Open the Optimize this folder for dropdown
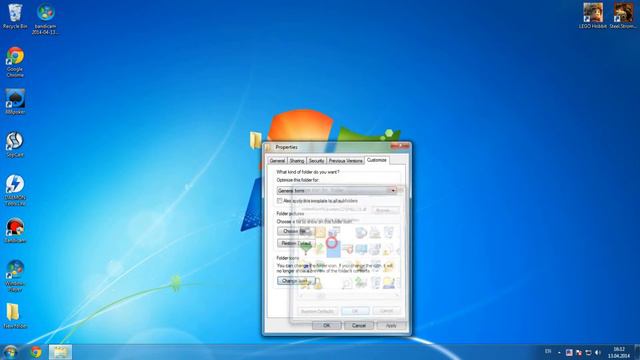640x360 pixels. point(337,191)
